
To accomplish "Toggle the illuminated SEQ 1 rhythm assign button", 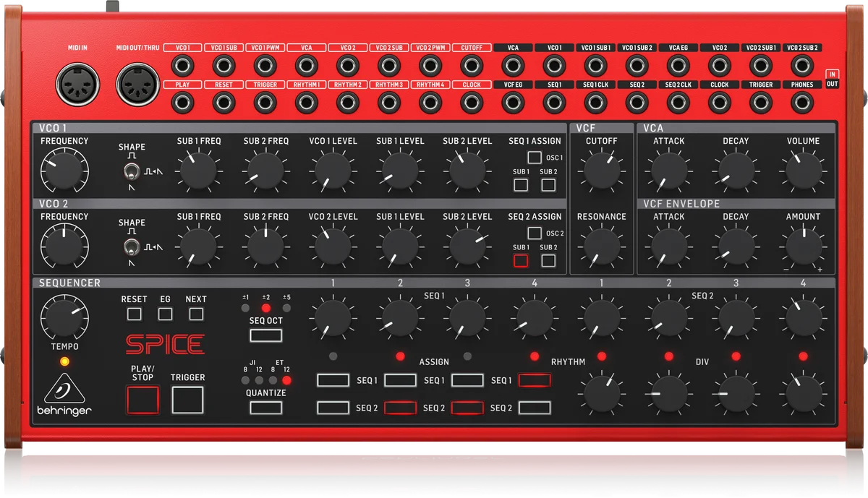I will (x=535, y=380).
